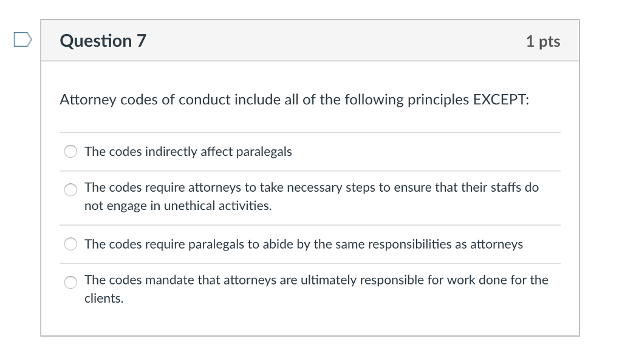
Task: Click the divider below the question prompt
Action: (310, 133)
